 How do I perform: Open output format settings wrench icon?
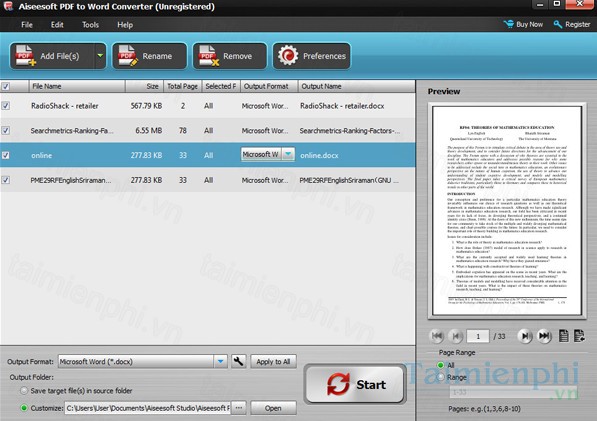pos(238,361)
